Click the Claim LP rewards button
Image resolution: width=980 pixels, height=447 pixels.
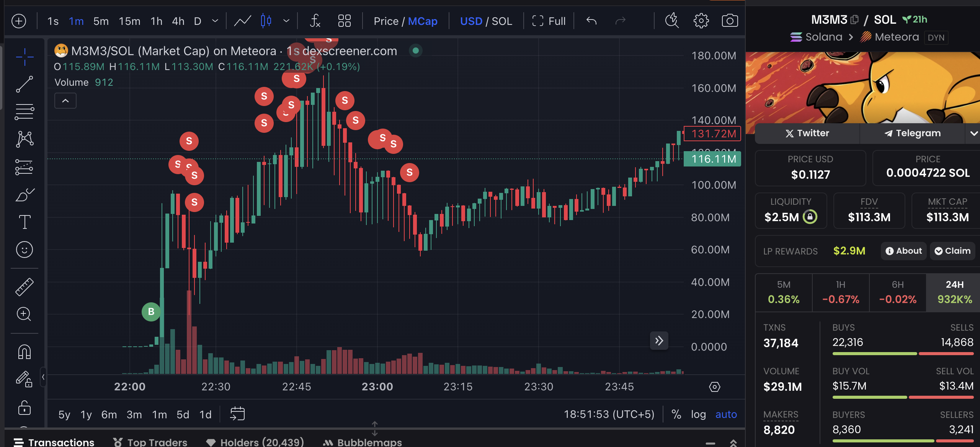point(952,251)
